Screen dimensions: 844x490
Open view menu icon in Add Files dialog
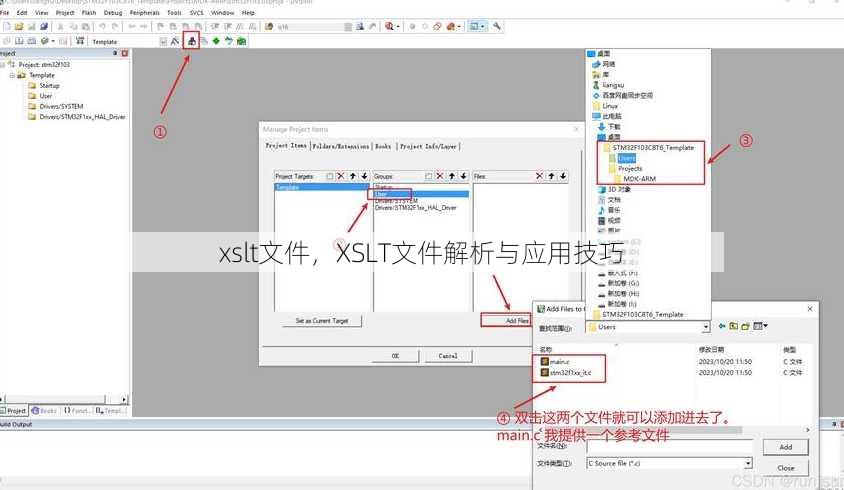761,326
